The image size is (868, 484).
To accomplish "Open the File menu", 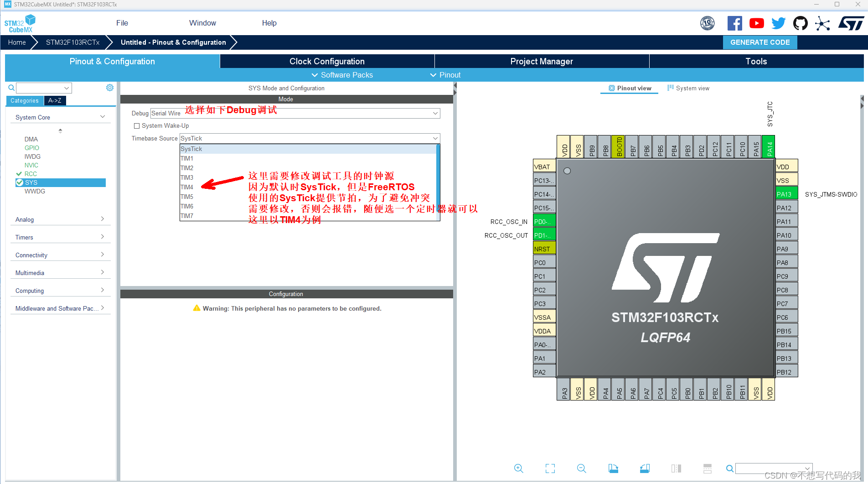I will click(122, 23).
